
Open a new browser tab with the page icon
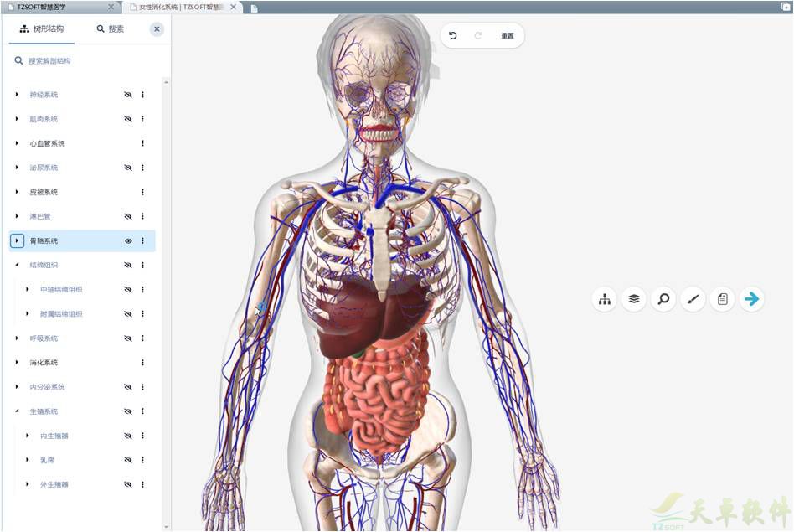[x=255, y=8]
